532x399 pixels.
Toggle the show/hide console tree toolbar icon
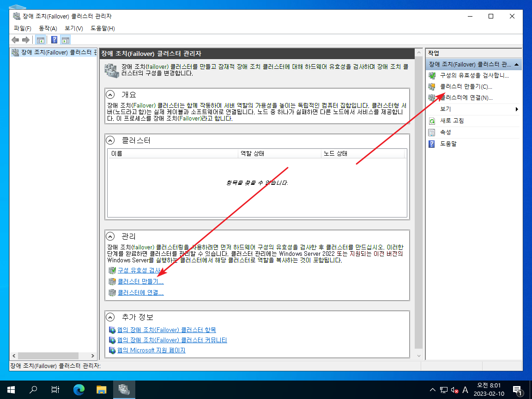point(40,40)
